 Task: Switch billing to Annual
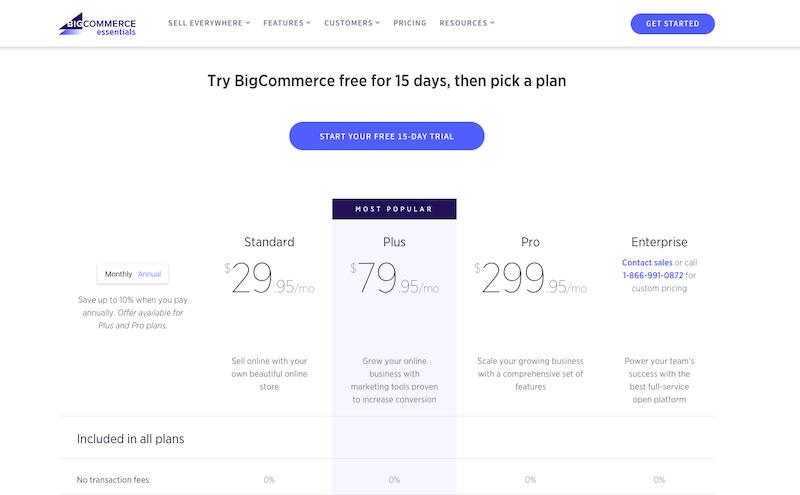click(149, 274)
